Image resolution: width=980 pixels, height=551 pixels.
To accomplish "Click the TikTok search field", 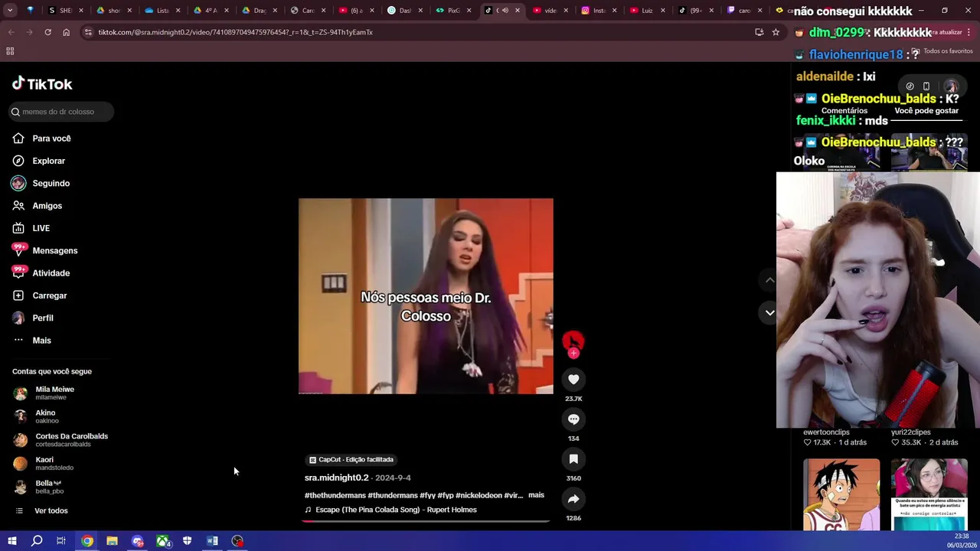I will 61,112.
